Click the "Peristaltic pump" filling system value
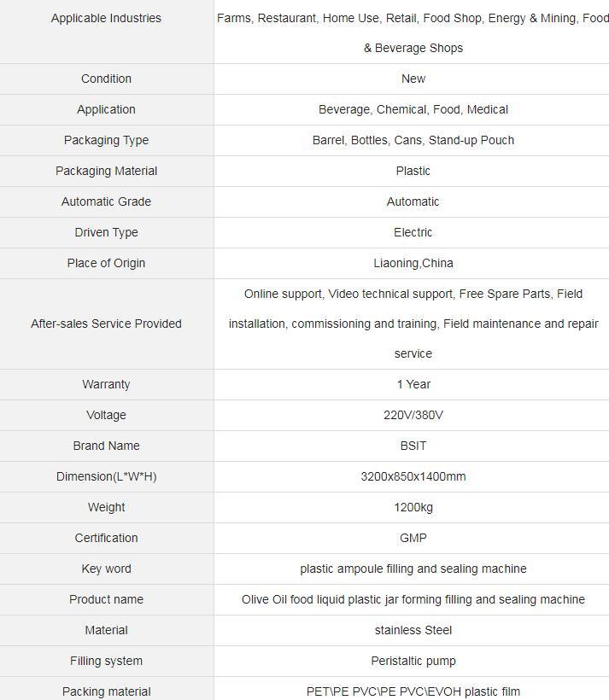 point(413,661)
